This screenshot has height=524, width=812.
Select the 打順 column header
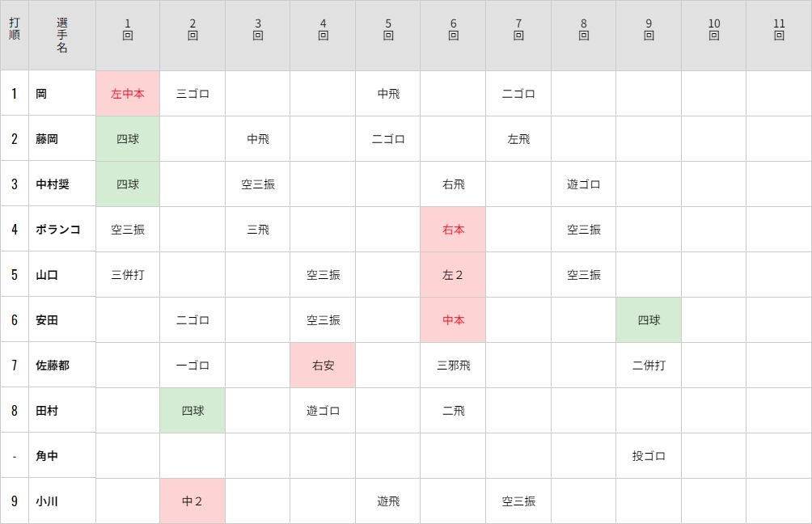click(x=15, y=36)
